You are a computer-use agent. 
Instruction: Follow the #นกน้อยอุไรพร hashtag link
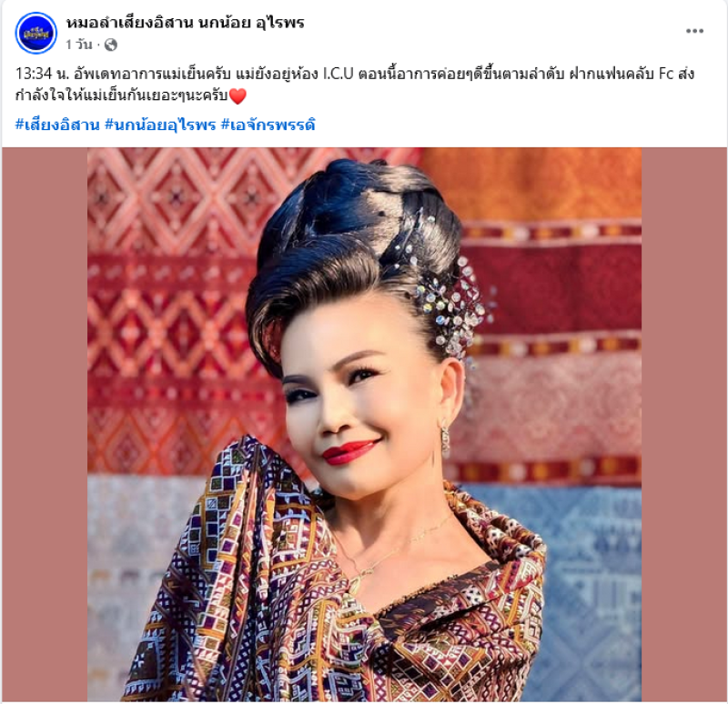(x=160, y=125)
